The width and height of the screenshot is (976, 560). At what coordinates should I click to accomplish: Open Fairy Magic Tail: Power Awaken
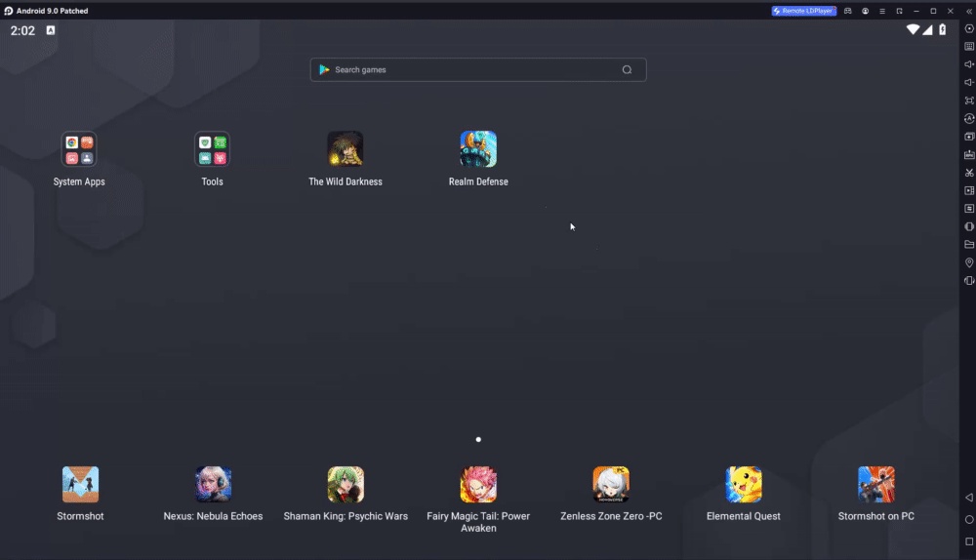pos(478,484)
